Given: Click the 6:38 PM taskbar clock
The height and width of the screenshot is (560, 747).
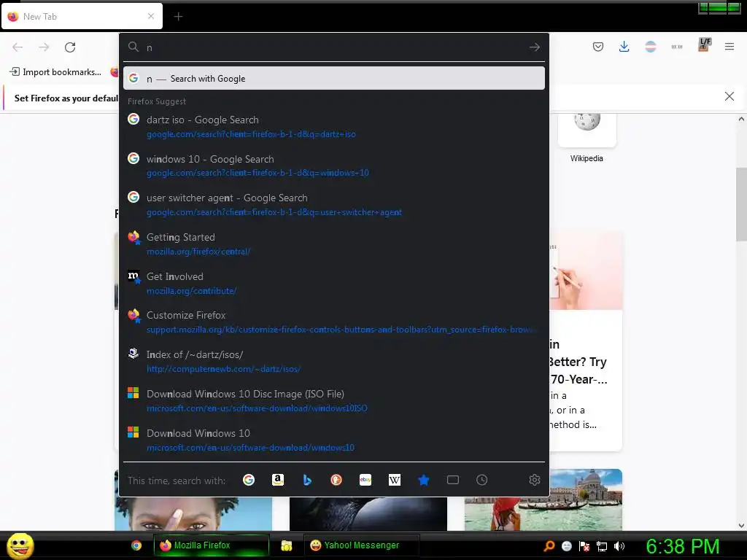Looking at the screenshot, I should [682, 546].
